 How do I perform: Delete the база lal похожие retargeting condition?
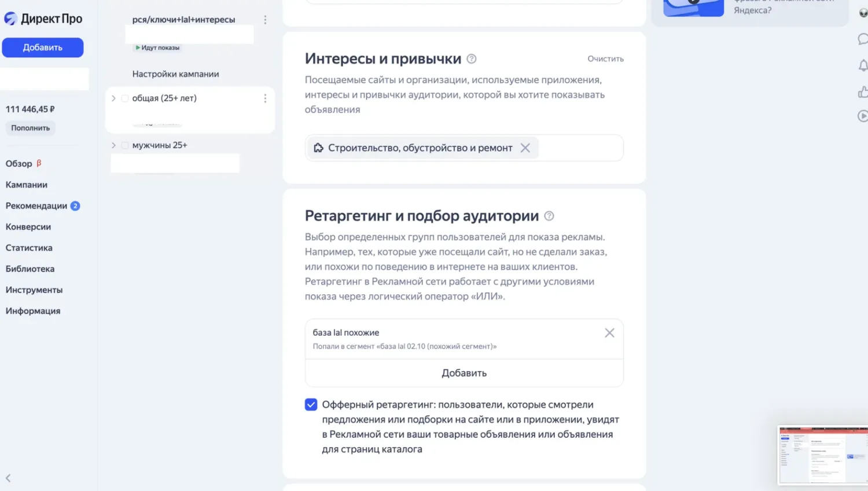click(609, 333)
